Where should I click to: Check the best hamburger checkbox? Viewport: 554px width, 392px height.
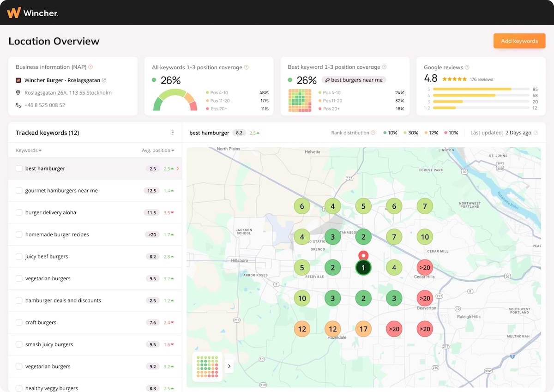click(19, 169)
